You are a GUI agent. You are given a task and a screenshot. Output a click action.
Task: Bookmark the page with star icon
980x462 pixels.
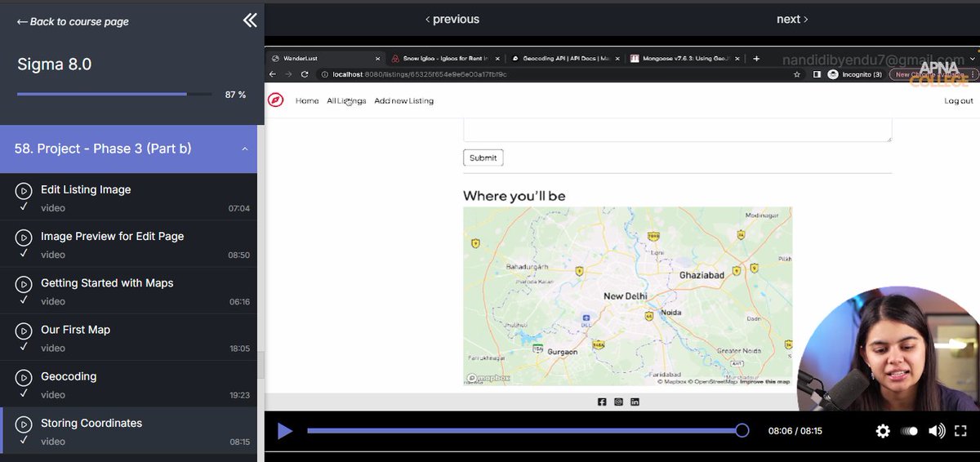tap(797, 74)
